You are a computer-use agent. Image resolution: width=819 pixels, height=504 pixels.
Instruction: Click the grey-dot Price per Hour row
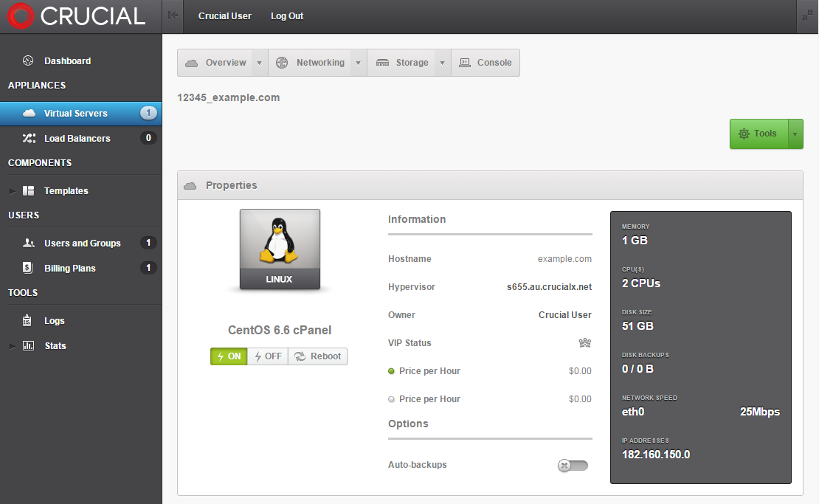(x=490, y=399)
